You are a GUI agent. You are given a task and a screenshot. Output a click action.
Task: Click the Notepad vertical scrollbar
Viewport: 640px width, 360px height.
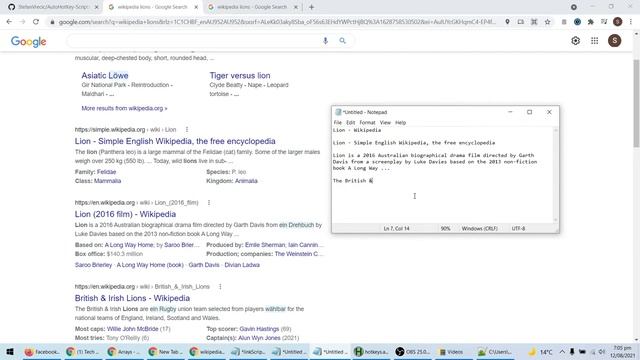coord(556,175)
